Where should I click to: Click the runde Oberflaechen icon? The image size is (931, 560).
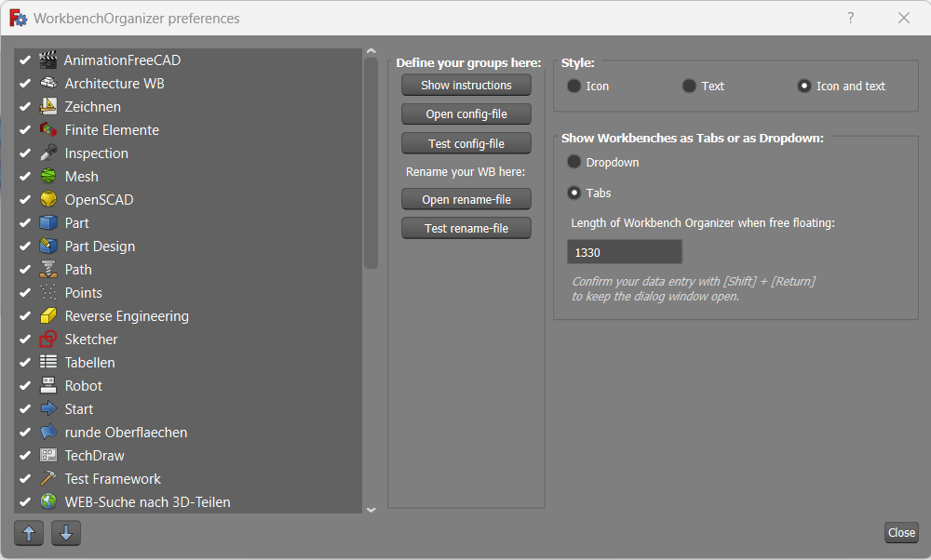[48, 432]
